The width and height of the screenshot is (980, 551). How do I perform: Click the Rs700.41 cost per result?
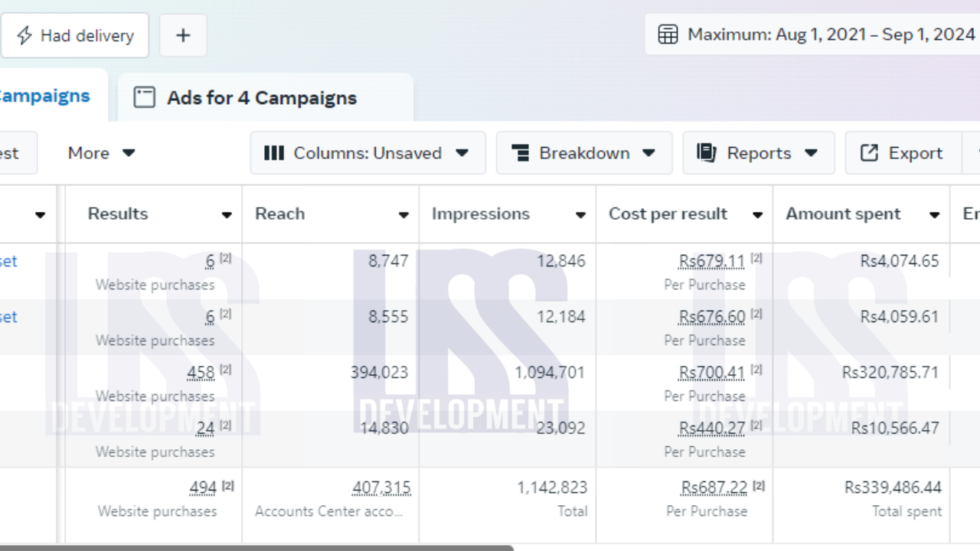[x=711, y=373]
